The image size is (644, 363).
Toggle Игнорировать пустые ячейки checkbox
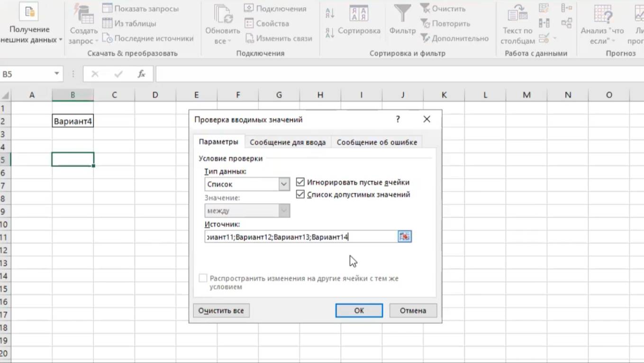click(x=300, y=182)
